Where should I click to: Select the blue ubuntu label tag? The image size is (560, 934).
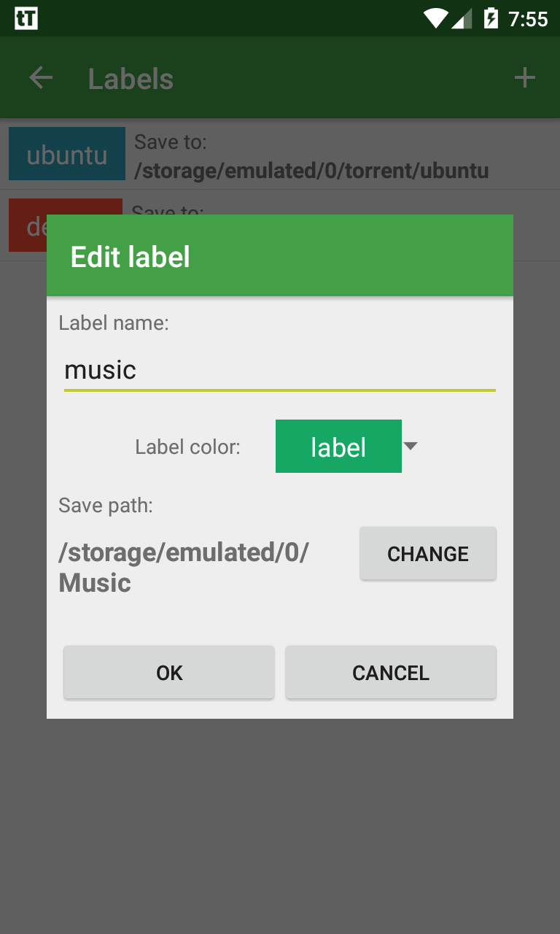coord(67,155)
